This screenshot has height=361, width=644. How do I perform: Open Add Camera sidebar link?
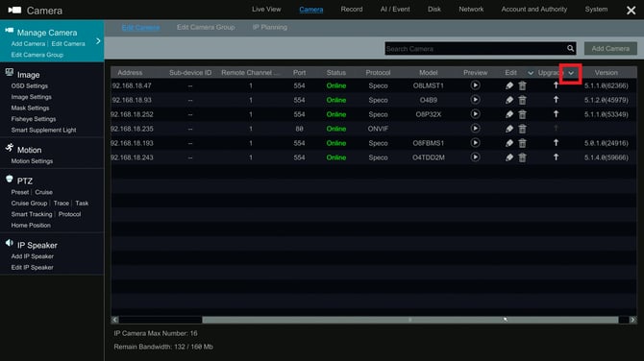28,44
